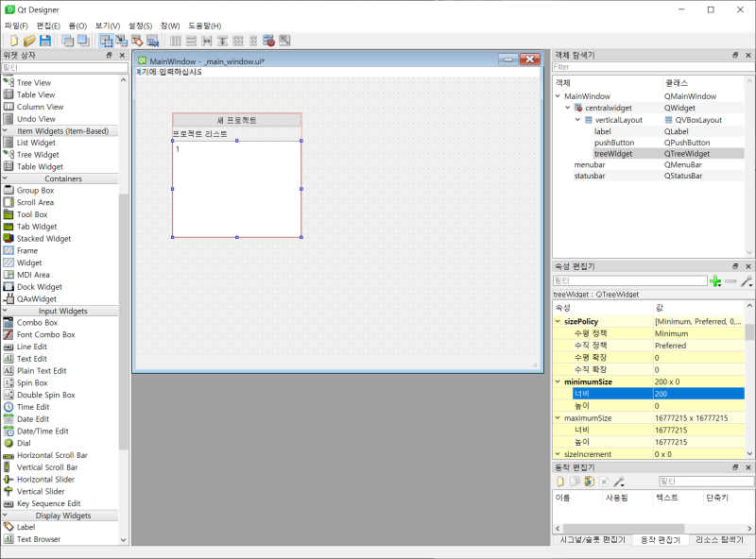The width and height of the screenshot is (756, 559).
Task: Collapse the MainWindow node in the object tree
Action: point(558,96)
